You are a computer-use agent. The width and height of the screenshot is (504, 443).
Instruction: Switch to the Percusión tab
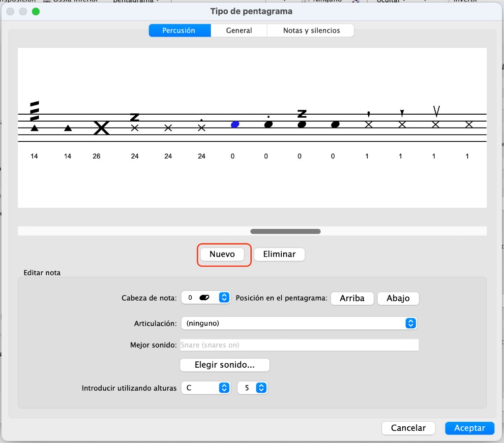pos(179,31)
